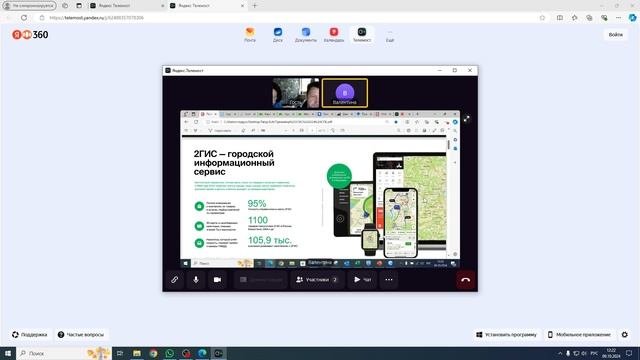Switch the РУС input language indicator
Screen dimensions: 640x360
click(594, 353)
